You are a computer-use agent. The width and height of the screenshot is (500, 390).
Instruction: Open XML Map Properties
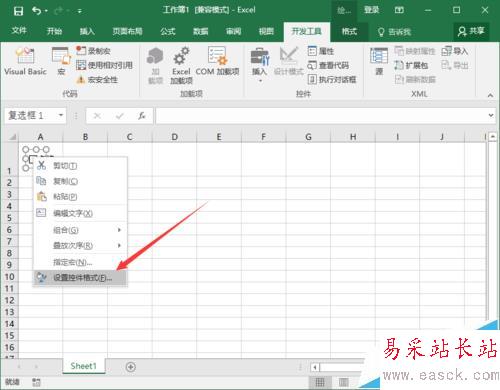coord(415,51)
